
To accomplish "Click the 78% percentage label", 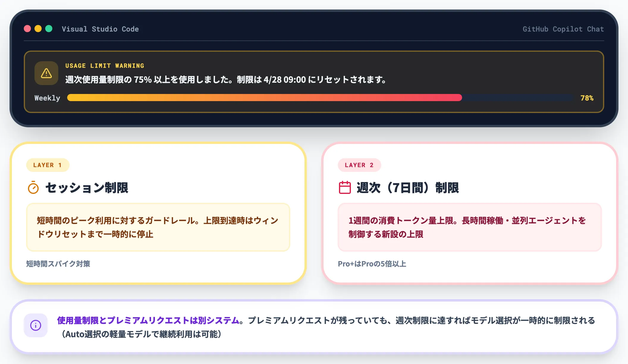I will pyautogui.click(x=586, y=98).
